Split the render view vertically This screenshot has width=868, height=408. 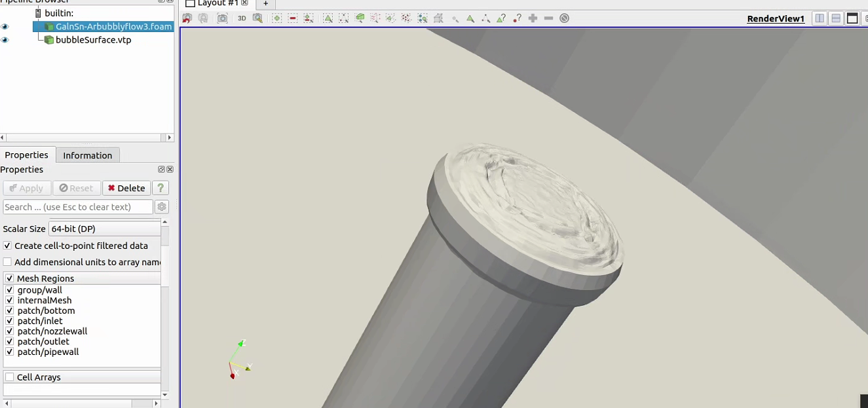pyautogui.click(x=836, y=18)
